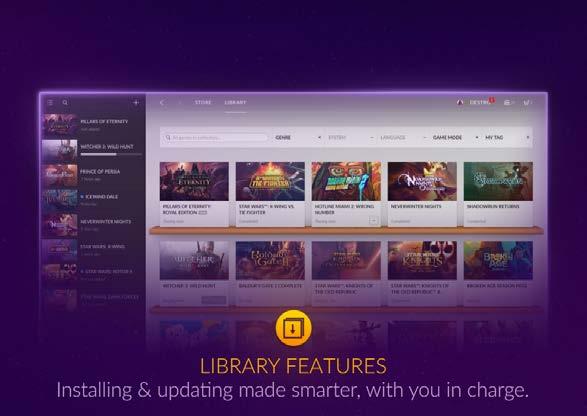Open Knights of the Old Republic II cover
Screen dimensions: 587x416
point(422,260)
